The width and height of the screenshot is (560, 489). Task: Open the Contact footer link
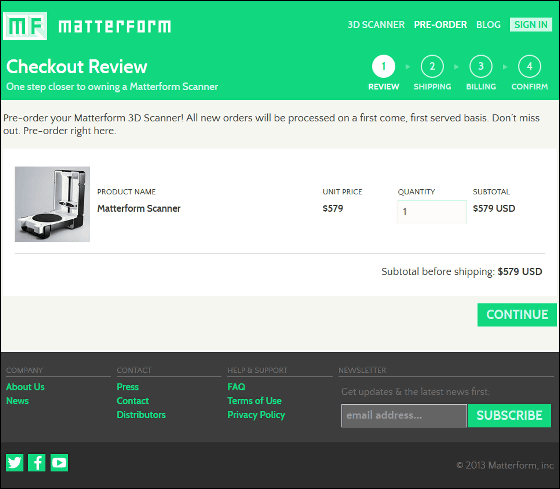click(x=133, y=401)
